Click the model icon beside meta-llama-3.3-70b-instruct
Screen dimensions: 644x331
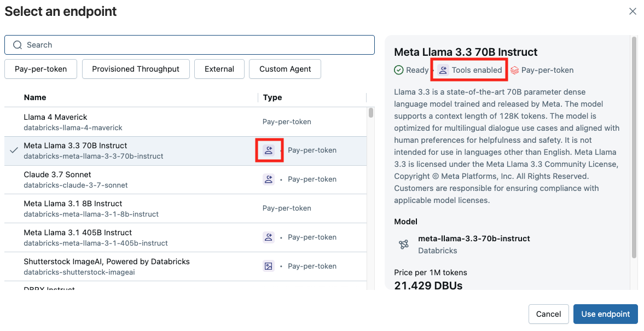[404, 245]
